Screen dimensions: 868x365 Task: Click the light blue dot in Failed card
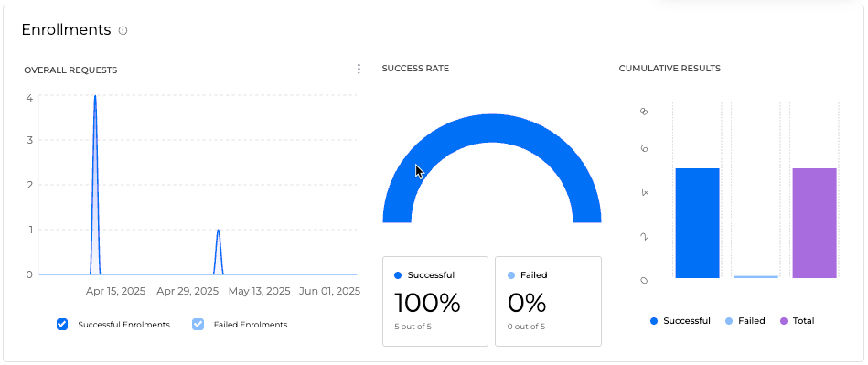coord(511,275)
